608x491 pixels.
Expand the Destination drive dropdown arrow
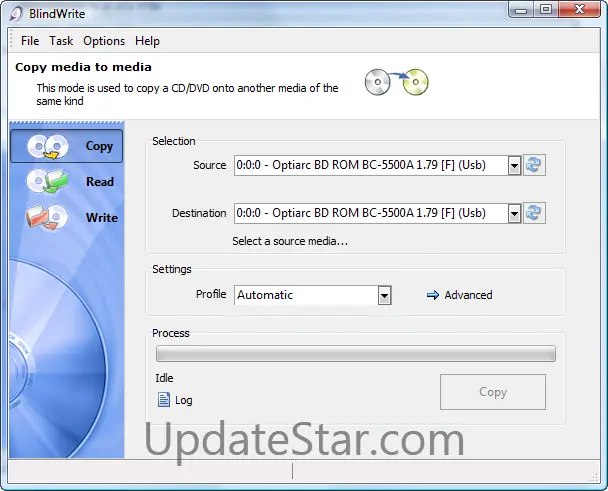coord(514,213)
